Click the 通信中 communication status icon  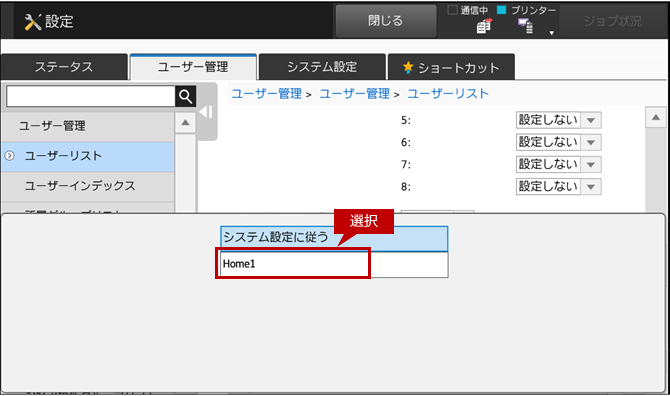(x=484, y=26)
